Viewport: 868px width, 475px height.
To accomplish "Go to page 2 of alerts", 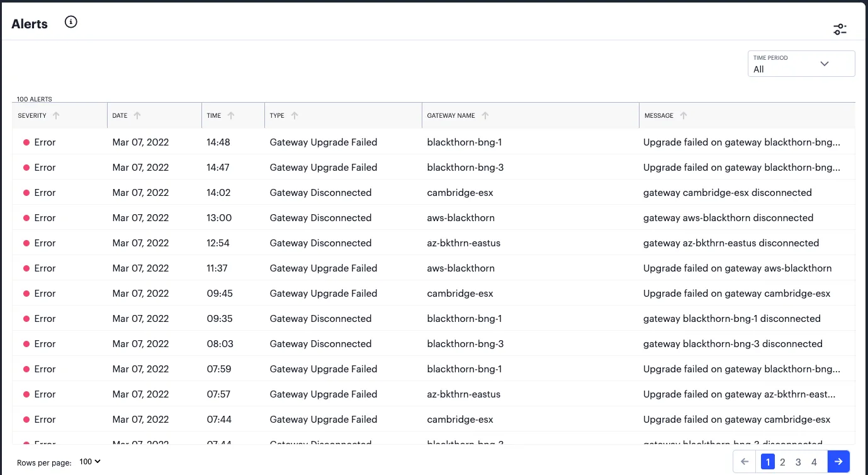I will (x=782, y=462).
